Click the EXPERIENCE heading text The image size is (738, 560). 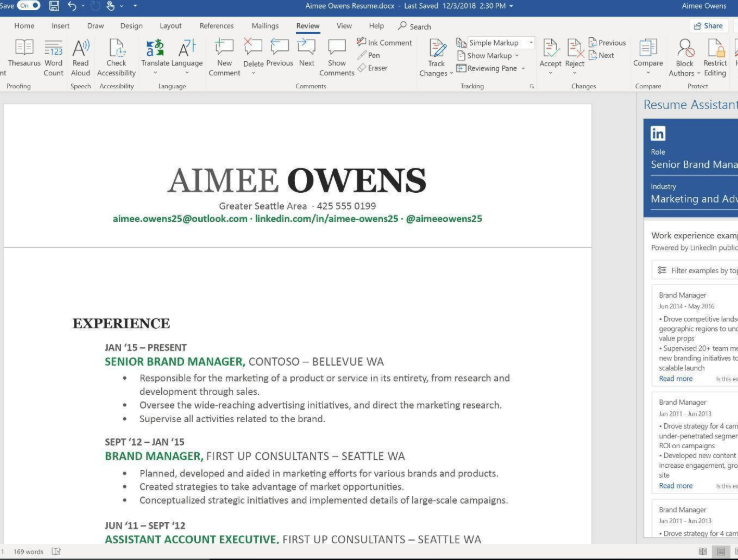pos(121,323)
